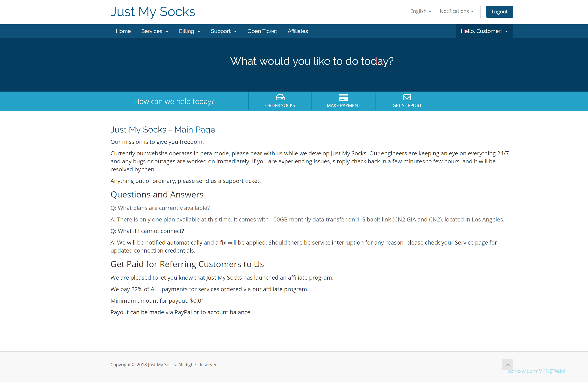Select Open Ticket in navigation bar
Screen dimensions: 588x382
tap(262, 31)
